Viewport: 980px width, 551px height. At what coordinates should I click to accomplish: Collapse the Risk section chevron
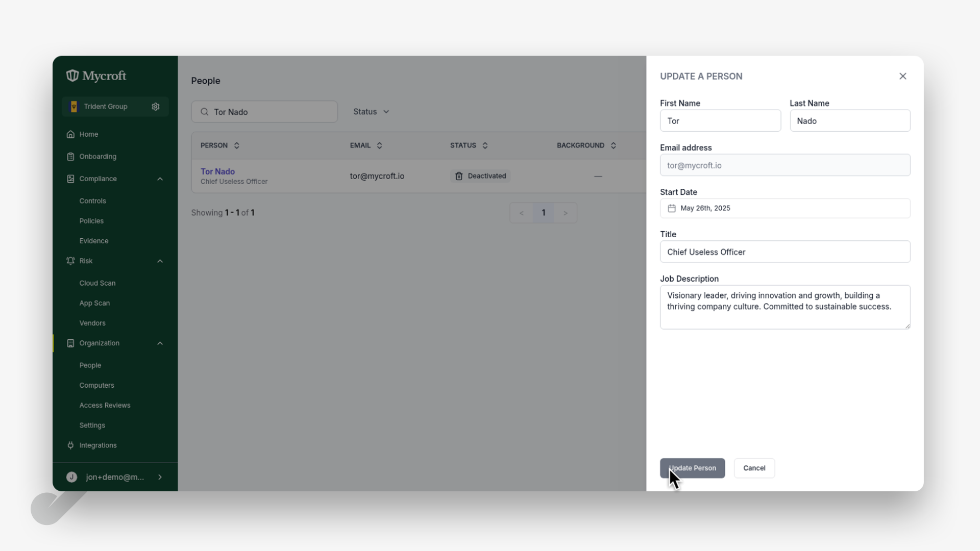coord(160,261)
